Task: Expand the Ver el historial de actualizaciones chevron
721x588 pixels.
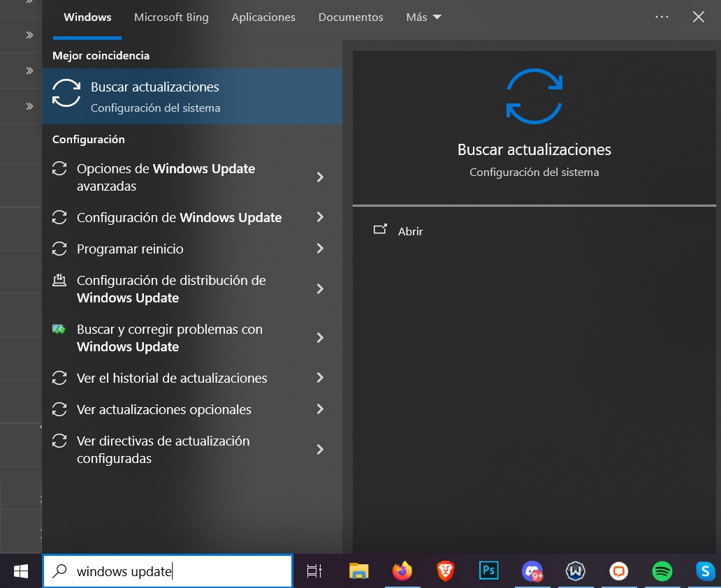Action: 320,378
